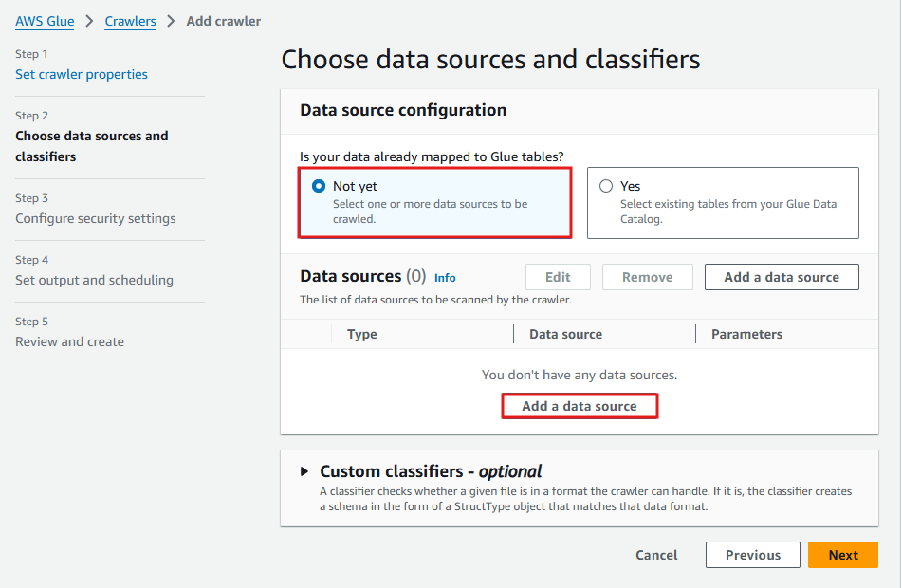Viewport: 902px width, 588px height.
Task: Open the AWS Glue breadcrumb link
Action: [45, 21]
